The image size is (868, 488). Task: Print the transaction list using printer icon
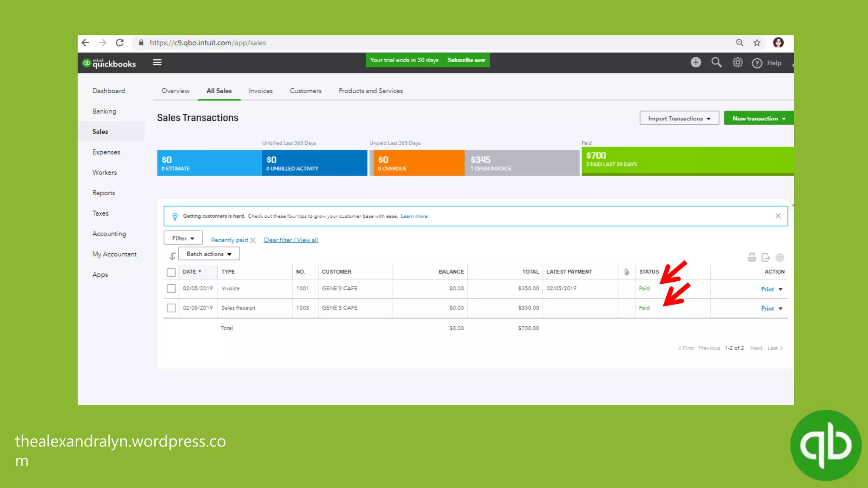click(751, 258)
